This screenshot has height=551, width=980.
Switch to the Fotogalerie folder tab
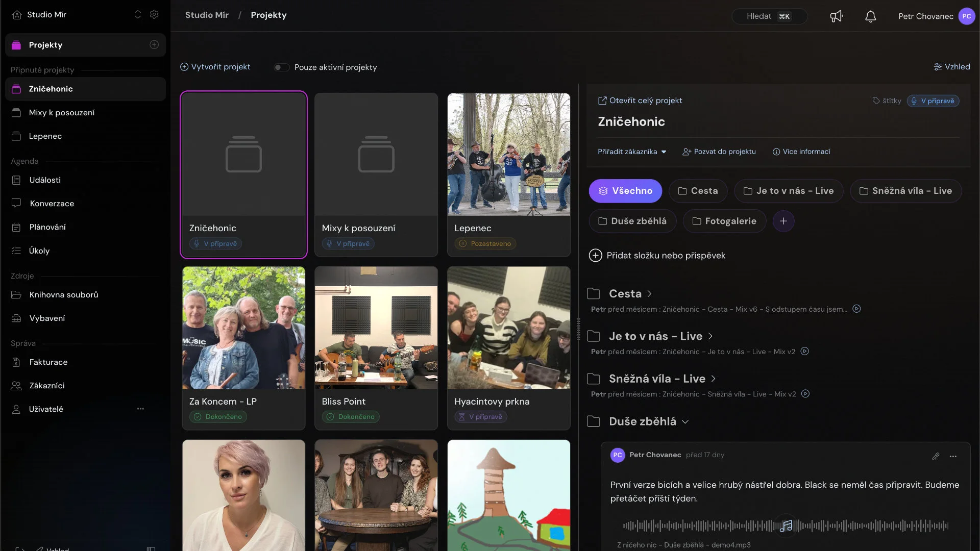724,221
